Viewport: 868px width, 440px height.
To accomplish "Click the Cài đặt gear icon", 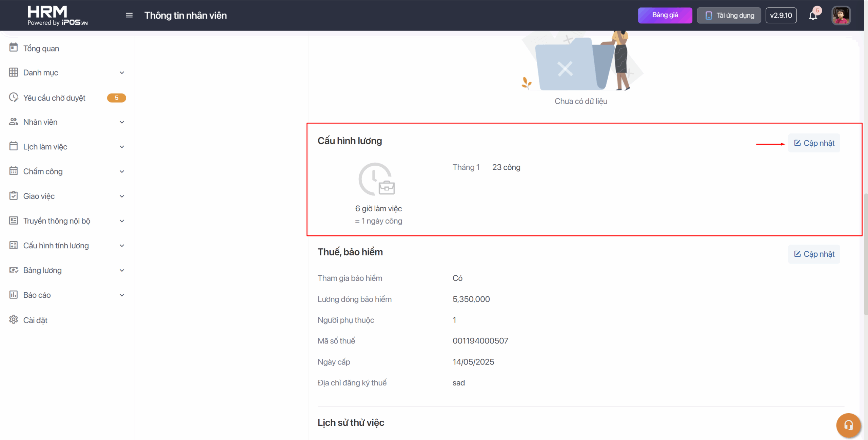I will [14, 320].
